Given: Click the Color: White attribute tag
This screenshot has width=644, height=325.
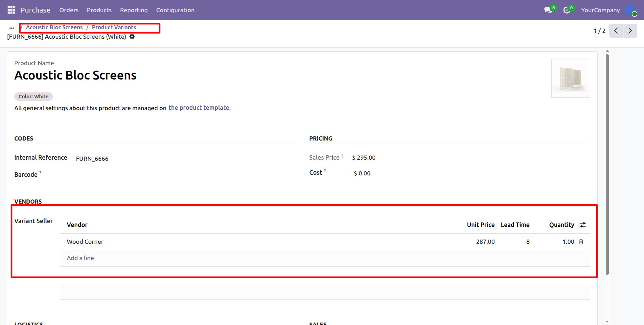Looking at the screenshot, I should click(x=33, y=97).
